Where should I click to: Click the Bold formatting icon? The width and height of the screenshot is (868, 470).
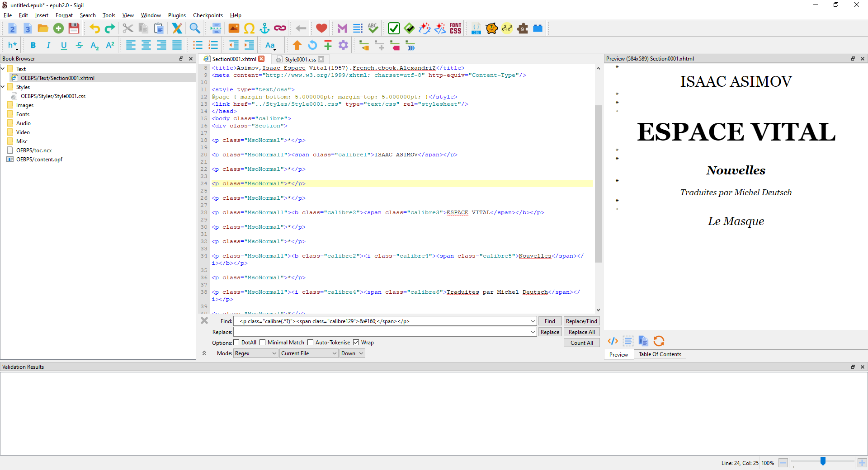33,45
